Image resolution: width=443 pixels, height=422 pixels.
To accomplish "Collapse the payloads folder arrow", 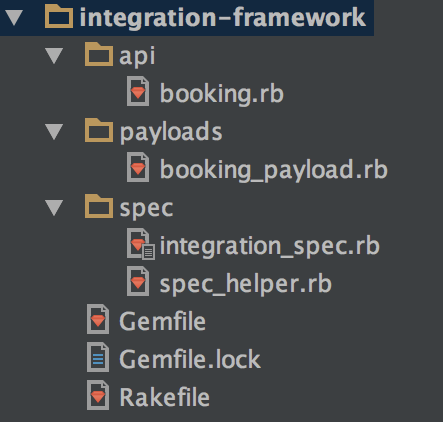I will [x=54, y=132].
